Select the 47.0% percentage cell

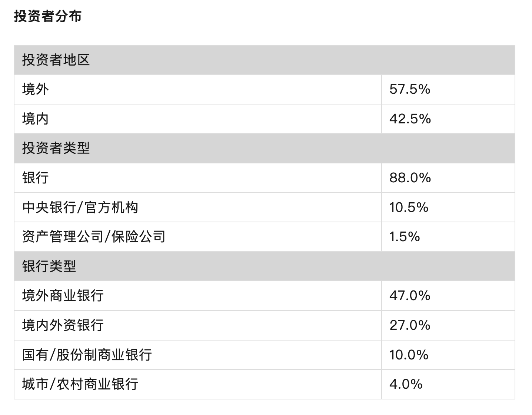pos(410,296)
